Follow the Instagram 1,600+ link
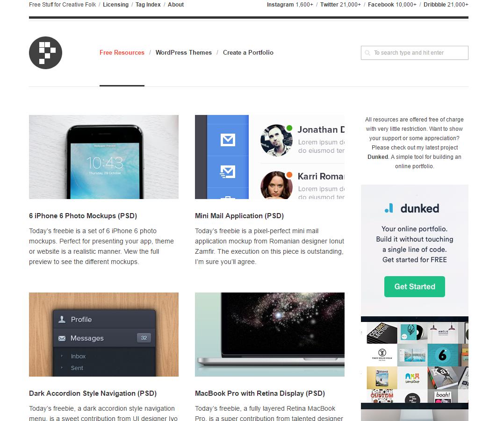The width and height of the screenshot is (504, 421). pyautogui.click(x=290, y=5)
